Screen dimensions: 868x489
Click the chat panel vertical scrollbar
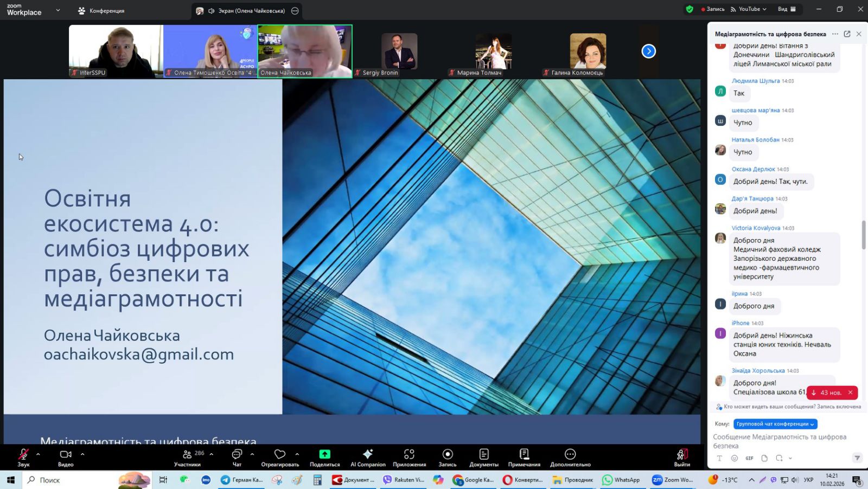[864, 235]
